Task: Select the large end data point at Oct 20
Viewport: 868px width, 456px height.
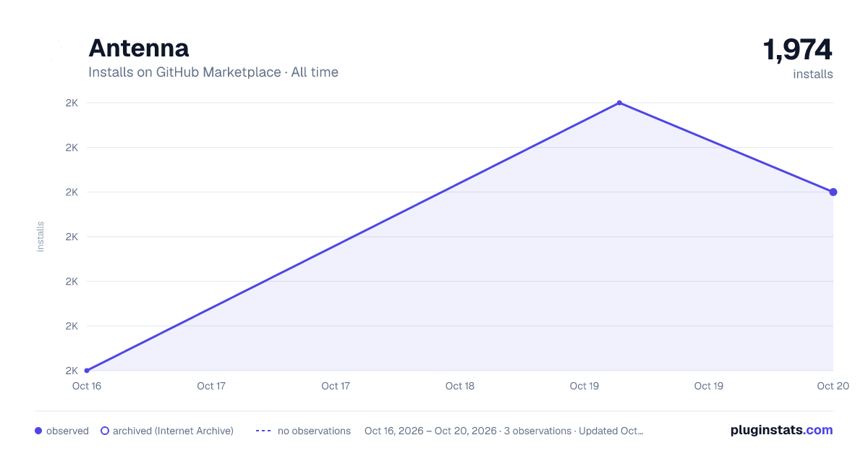Action: point(833,192)
